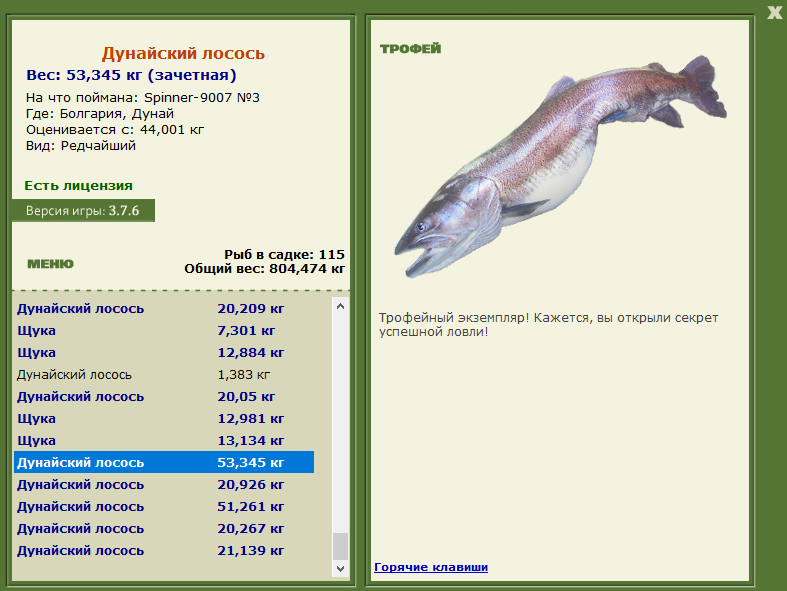This screenshot has width=787, height=591.
Task: Select Щука 12,884 кг row
Action: [x=164, y=352]
